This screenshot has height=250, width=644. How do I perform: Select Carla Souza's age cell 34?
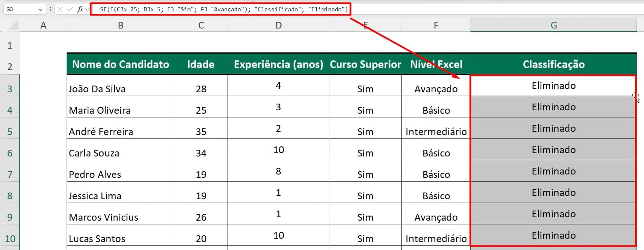(201, 150)
